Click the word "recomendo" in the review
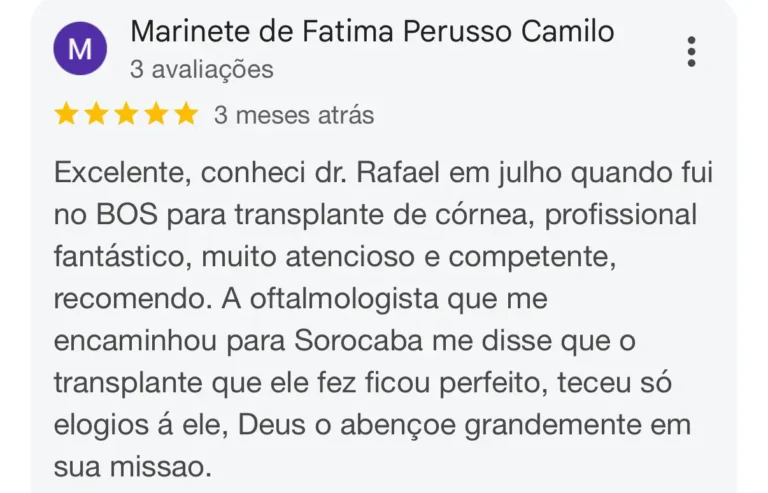768x493 pixels. 119,299
